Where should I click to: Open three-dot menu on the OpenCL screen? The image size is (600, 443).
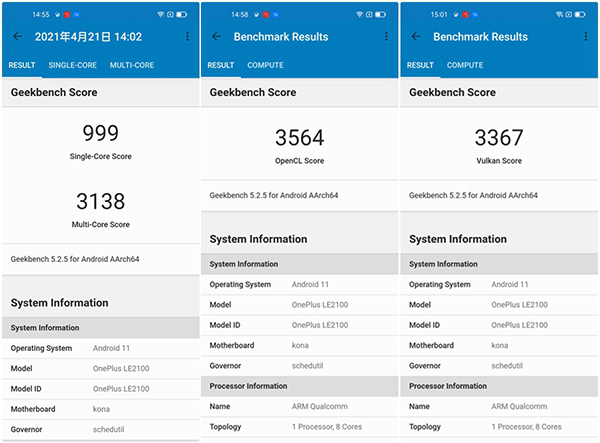click(386, 37)
